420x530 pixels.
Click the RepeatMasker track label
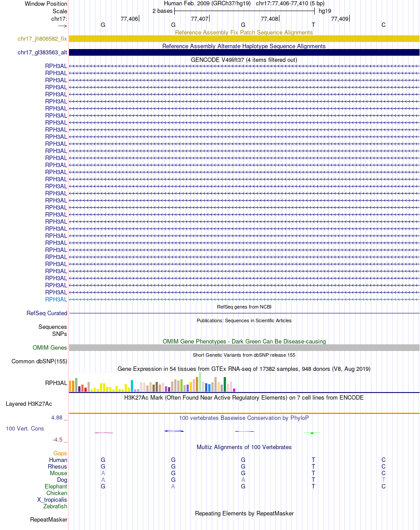[x=49, y=520]
